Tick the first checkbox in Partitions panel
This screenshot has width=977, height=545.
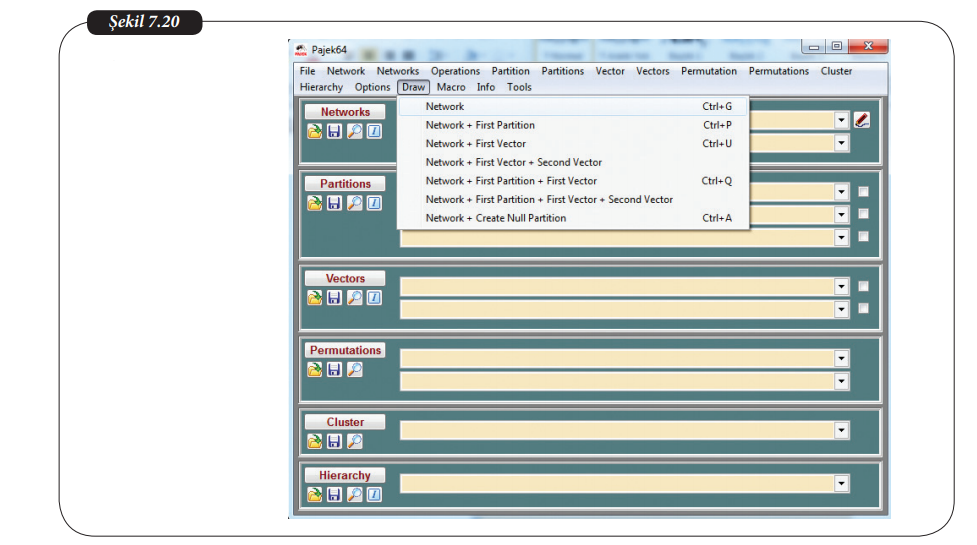point(863,192)
